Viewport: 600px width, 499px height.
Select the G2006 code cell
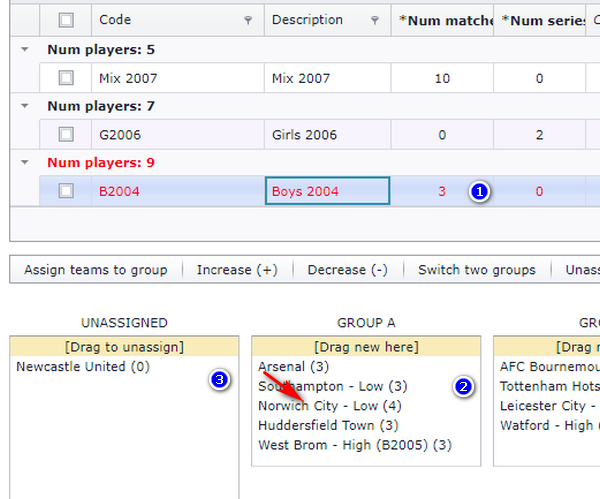tap(178, 135)
